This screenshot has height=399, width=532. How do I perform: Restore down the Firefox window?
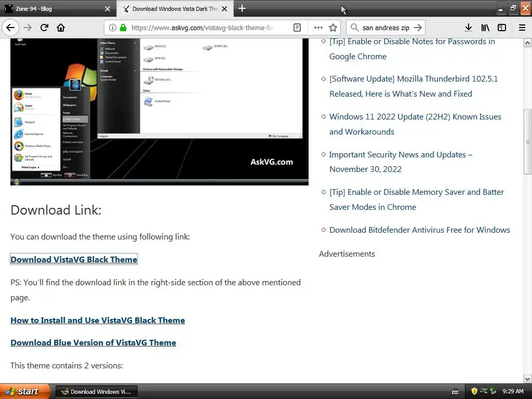coord(513,8)
